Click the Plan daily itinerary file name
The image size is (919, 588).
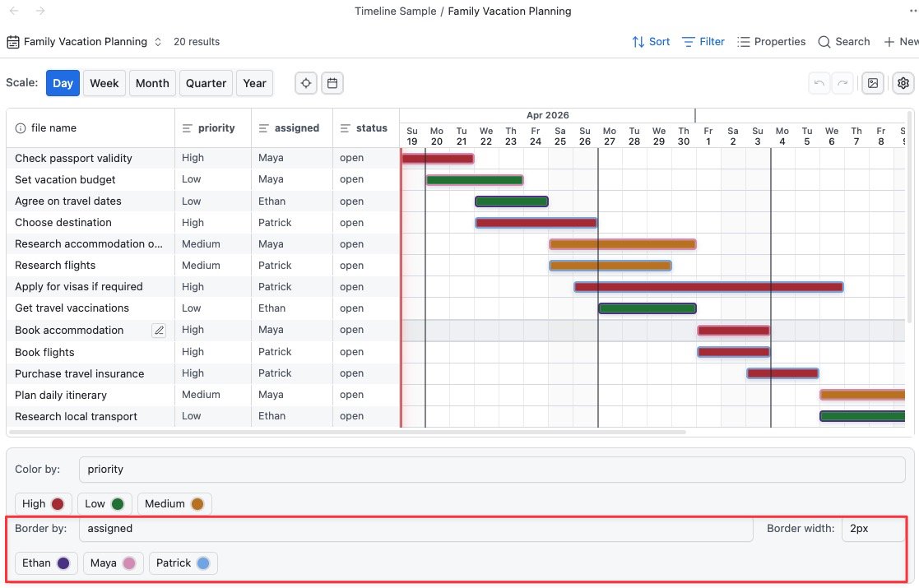click(x=61, y=396)
